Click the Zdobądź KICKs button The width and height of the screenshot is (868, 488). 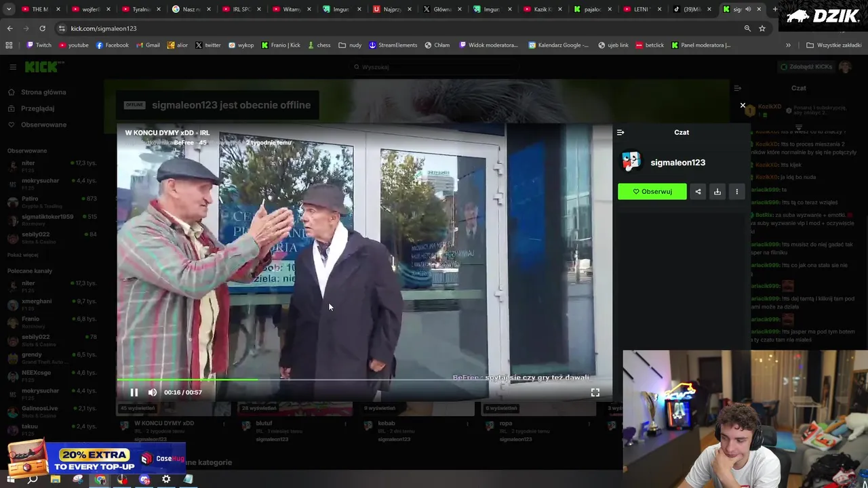click(806, 67)
